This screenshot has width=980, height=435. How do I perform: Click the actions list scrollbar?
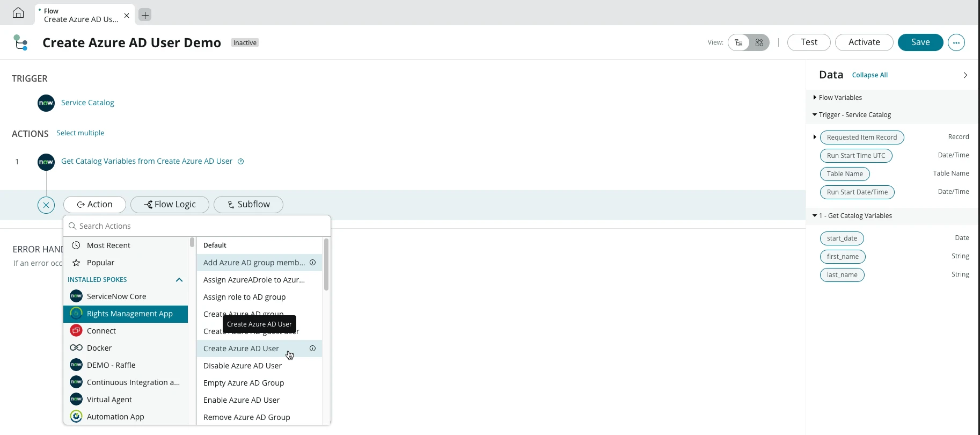click(x=326, y=265)
